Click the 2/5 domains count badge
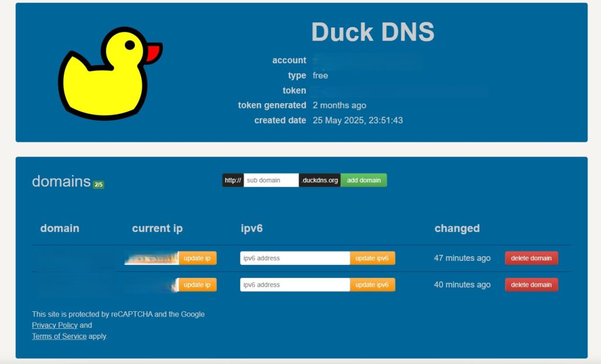This screenshot has width=601, height=364. point(99,185)
